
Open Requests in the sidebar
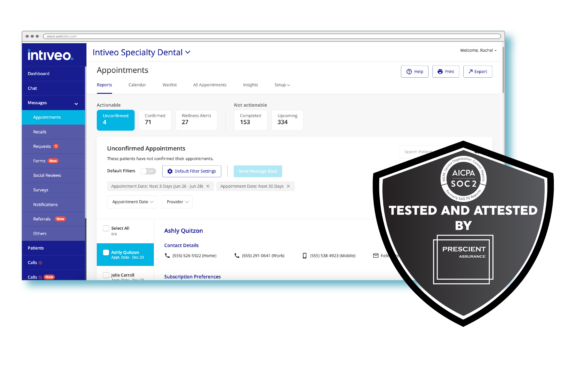click(x=53, y=146)
